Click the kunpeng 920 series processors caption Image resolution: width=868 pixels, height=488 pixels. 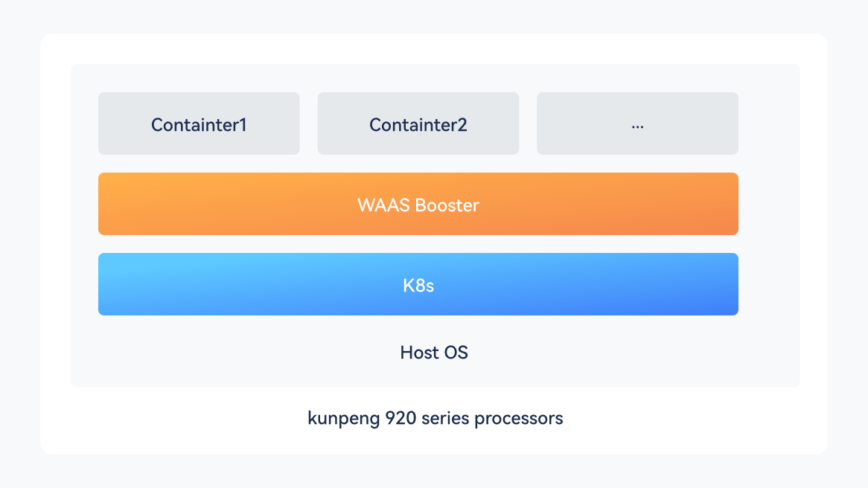point(435,418)
